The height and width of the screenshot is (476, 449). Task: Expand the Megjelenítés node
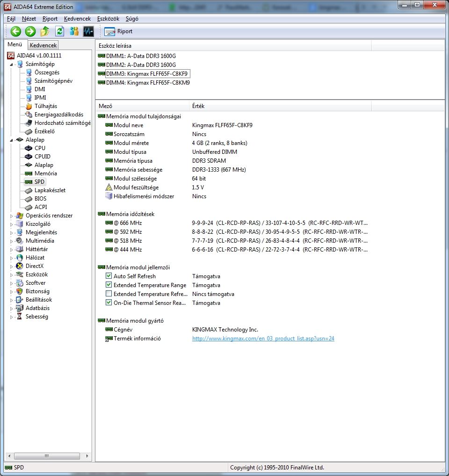pyautogui.click(x=11, y=233)
